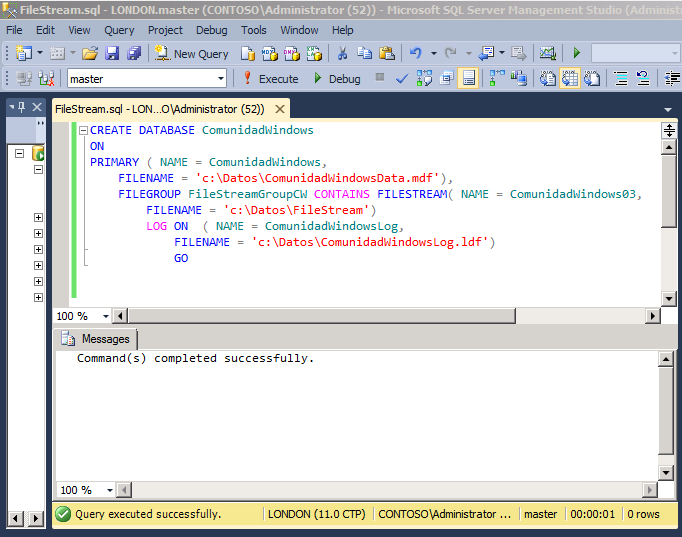This screenshot has height=537, width=682.
Task: Open the Window menu
Action: [299, 30]
